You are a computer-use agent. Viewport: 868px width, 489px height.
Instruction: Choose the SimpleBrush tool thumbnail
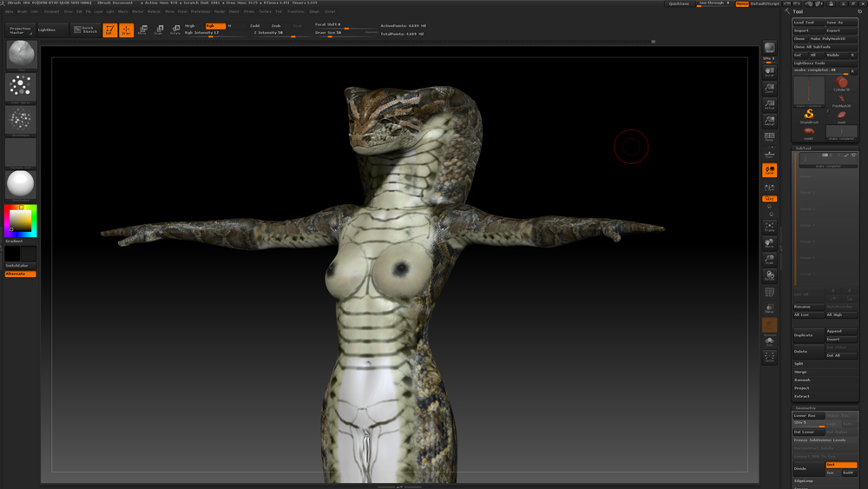(809, 116)
